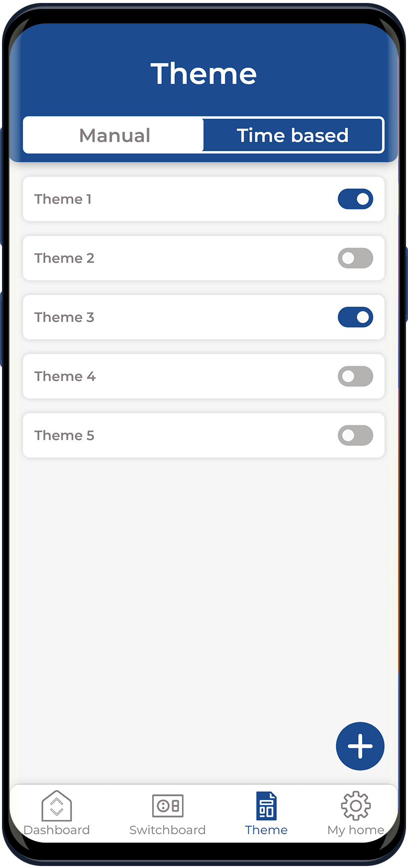Turn on the Theme 4 switch

pyautogui.click(x=355, y=376)
